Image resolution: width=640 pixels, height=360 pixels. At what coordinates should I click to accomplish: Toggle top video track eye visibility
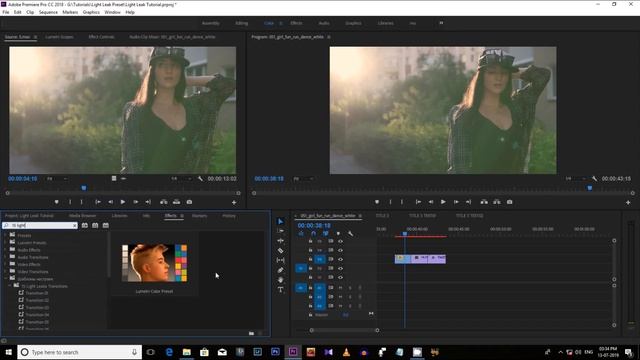(340, 241)
